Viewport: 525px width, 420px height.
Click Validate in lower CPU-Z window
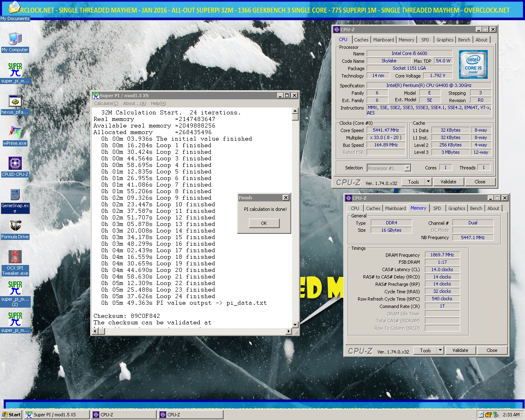click(x=460, y=350)
